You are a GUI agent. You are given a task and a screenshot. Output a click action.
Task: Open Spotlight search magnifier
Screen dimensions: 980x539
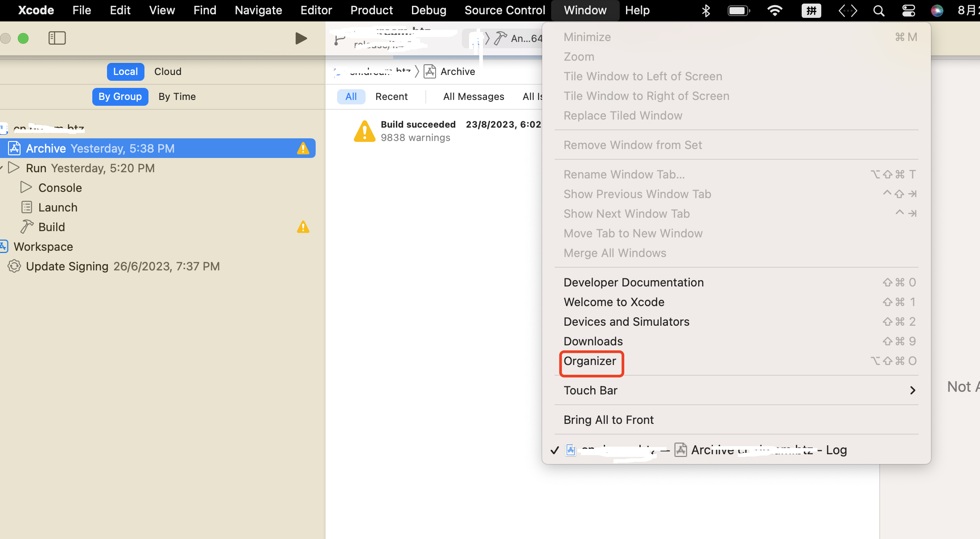(878, 10)
